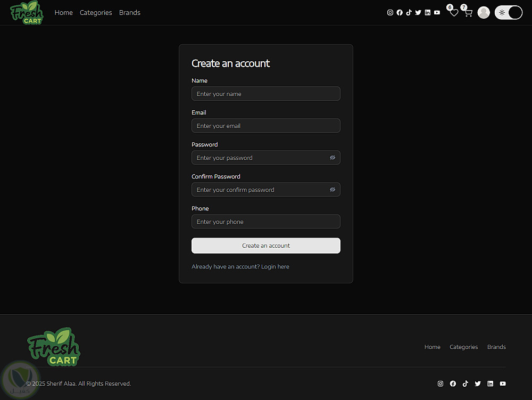Screen dimensions: 532x400
Task: Click the FreshCart logo in the header
Action: tap(26, 13)
